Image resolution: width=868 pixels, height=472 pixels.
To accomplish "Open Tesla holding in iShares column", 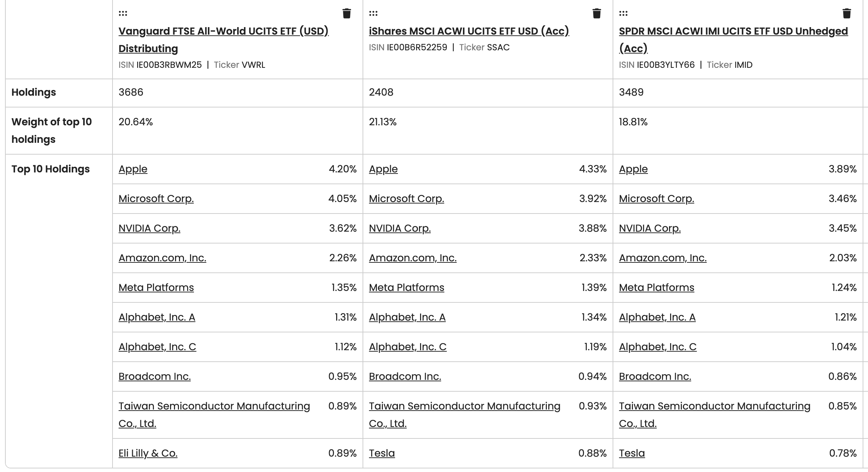I will coord(382,453).
